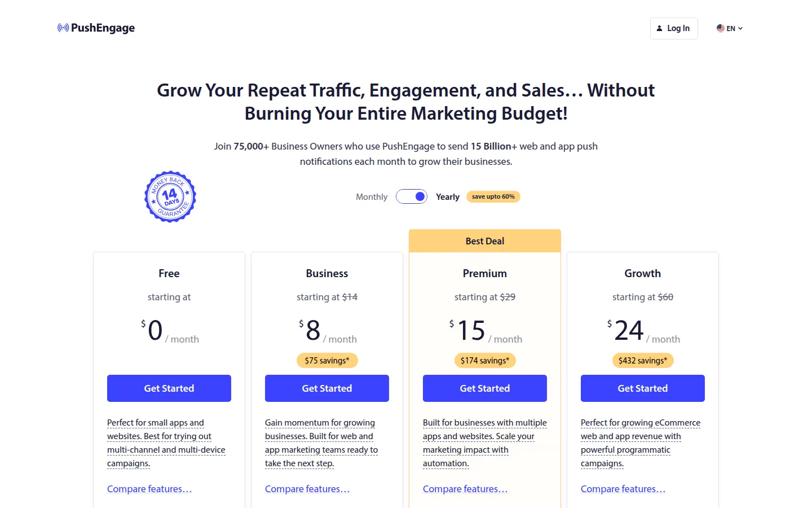This screenshot has height=508, width=812.
Task: Open the Log In page
Action: (674, 28)
